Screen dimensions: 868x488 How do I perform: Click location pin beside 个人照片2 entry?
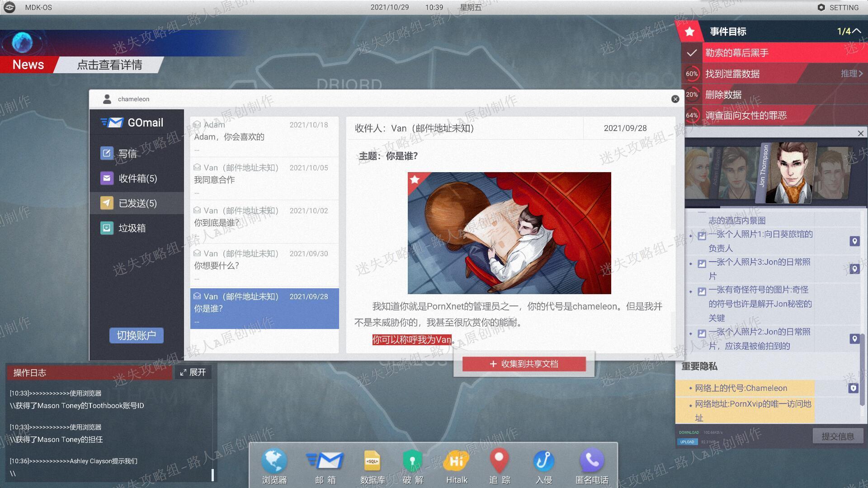[x=854, y=339]
